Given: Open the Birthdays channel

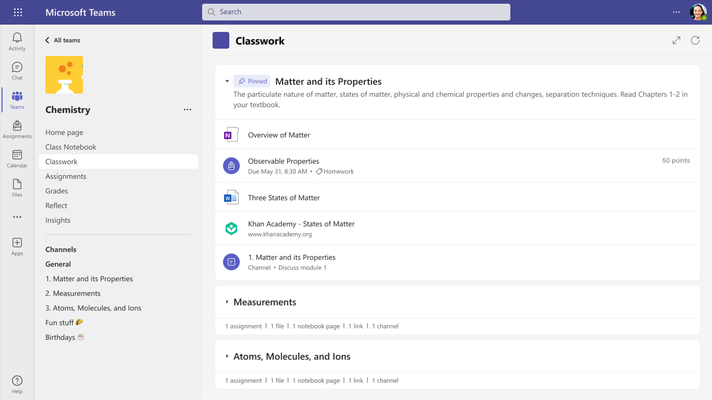Looking at the screenshot, I should click(x=64, y=337).
